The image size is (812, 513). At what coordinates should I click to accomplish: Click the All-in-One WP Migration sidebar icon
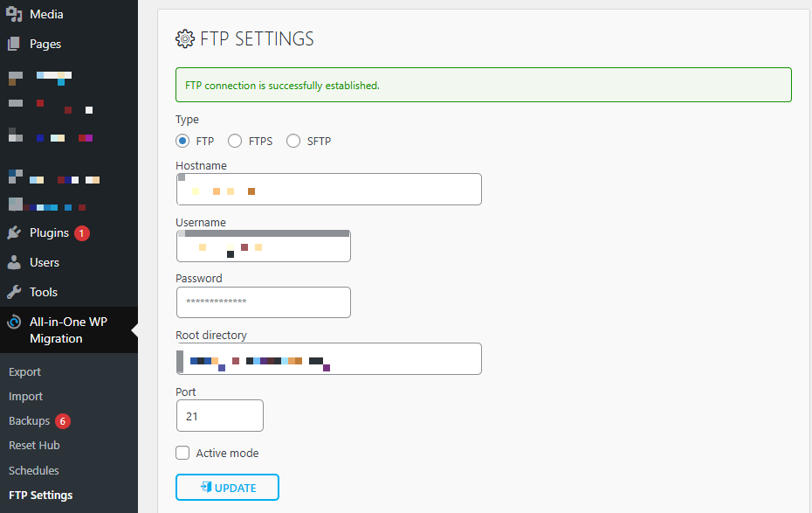15,322
